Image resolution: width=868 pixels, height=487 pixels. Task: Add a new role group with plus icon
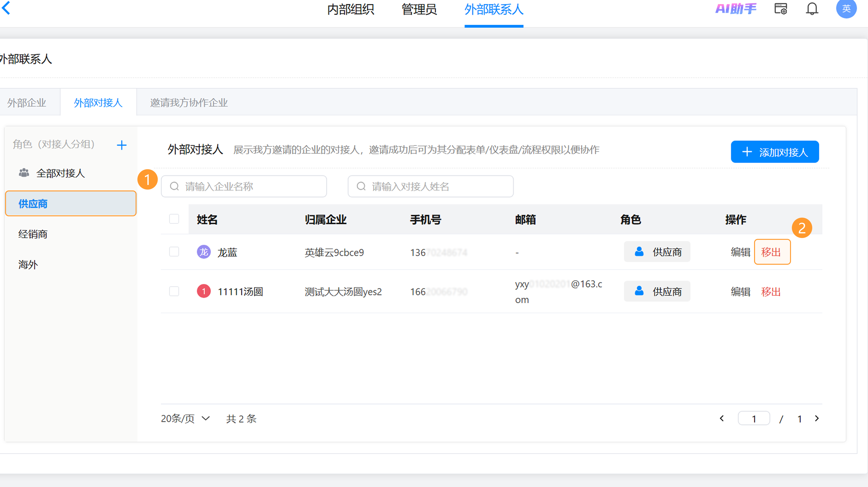122,145
